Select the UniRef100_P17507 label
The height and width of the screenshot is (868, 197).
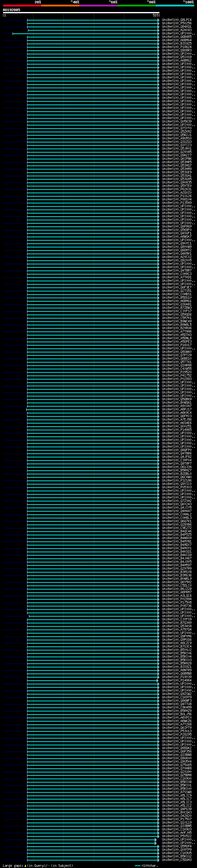(x=177, y=819)
